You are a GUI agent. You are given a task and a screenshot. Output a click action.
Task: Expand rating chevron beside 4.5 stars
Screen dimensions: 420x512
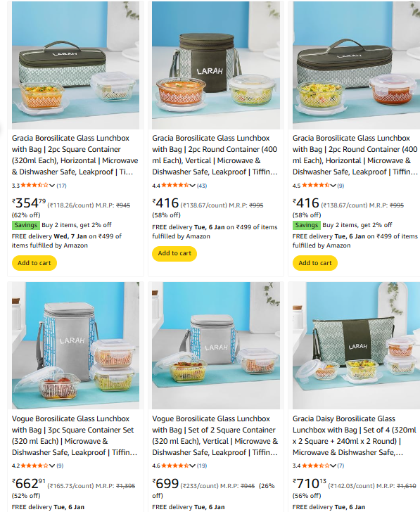pyautogui.click(x=333, y=186)
